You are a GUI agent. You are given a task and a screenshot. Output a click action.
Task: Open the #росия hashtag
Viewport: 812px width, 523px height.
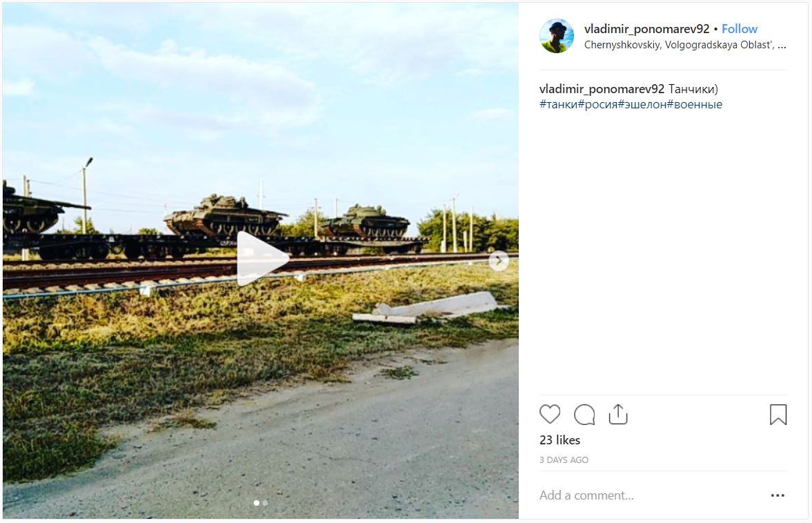coord(597,105)
